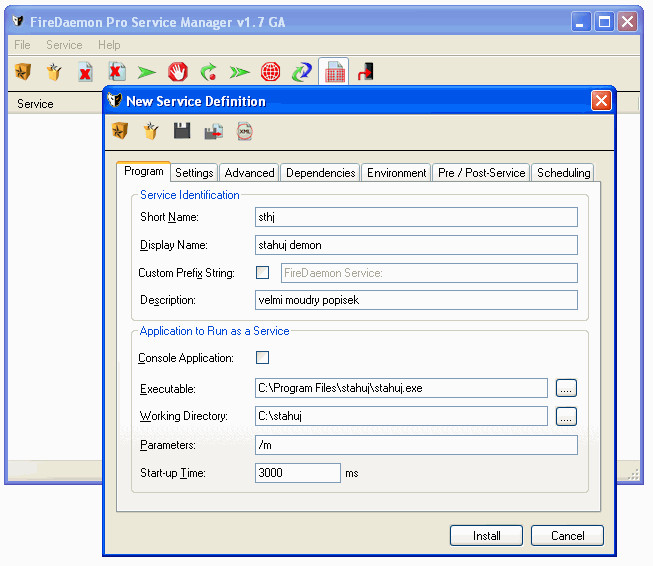This screenshot has height=566, width=653.
Task: Click the FireDaemon Service prefix field
Action: coord(429,273)
